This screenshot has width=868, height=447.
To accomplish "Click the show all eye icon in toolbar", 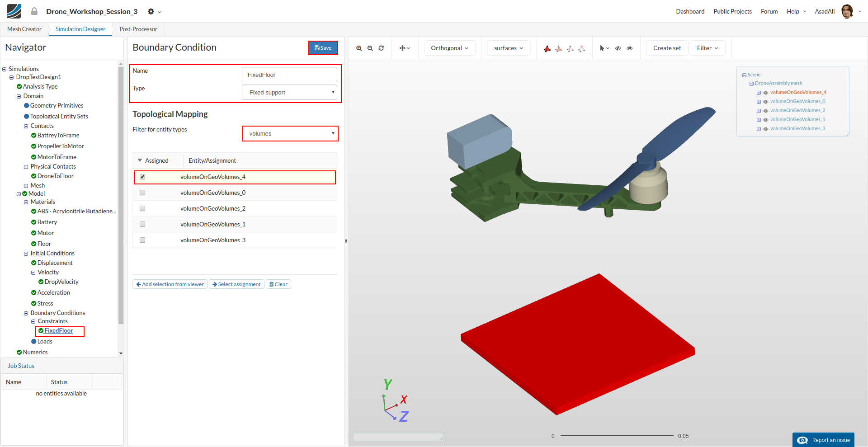I will point(630,48).
